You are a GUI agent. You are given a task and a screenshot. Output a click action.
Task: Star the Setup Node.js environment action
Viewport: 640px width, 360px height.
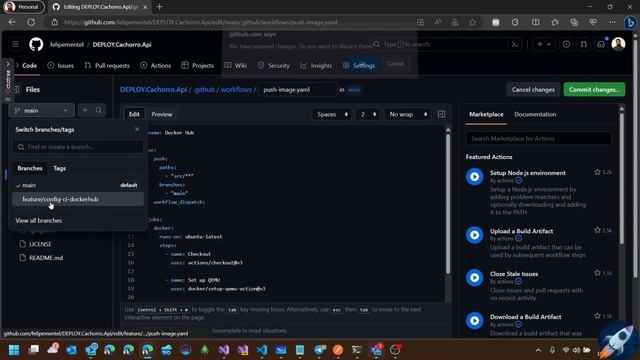click(x=598, y=172)
